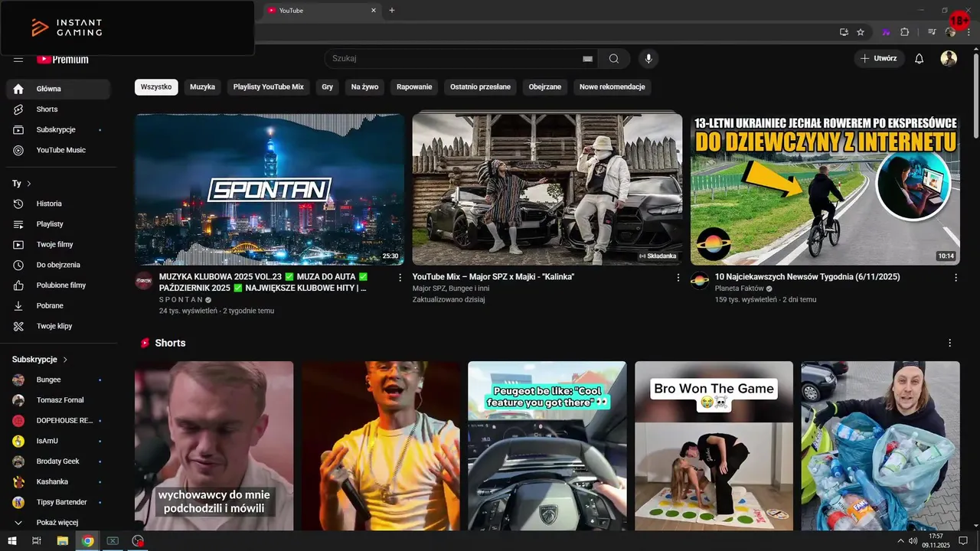980x551 pixels.
Task: Select the Rapowanie filter chip
Action: click(x=414, y=87)
